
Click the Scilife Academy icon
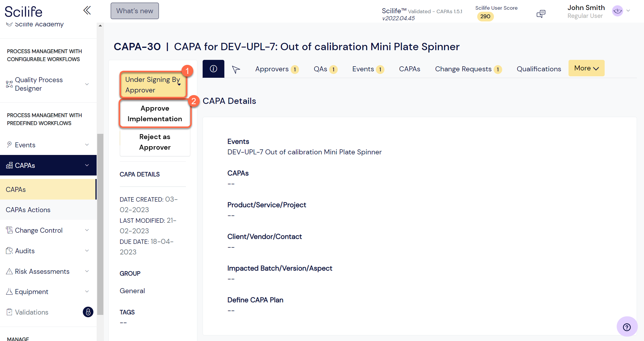point(9,24)
